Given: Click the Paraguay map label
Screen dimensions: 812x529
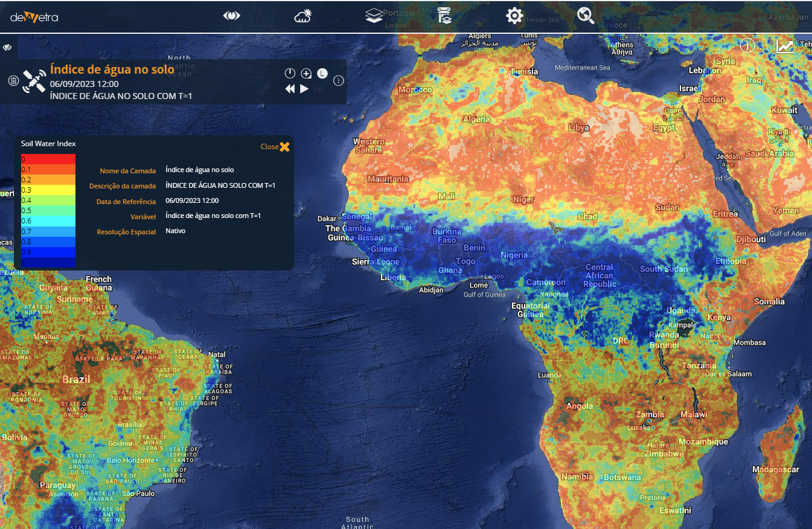Looking at the screenshot, I should (58, 485).
